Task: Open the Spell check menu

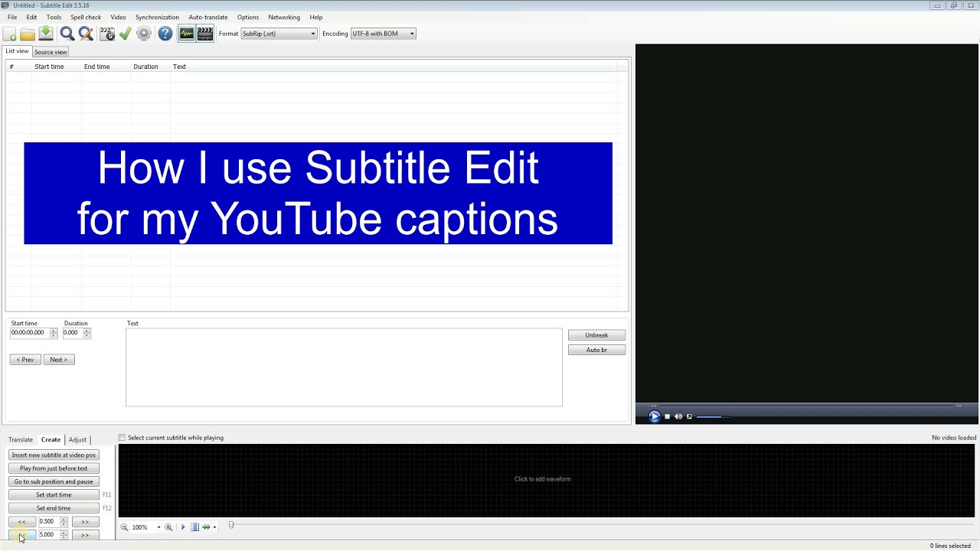Action: pos(86,17)
